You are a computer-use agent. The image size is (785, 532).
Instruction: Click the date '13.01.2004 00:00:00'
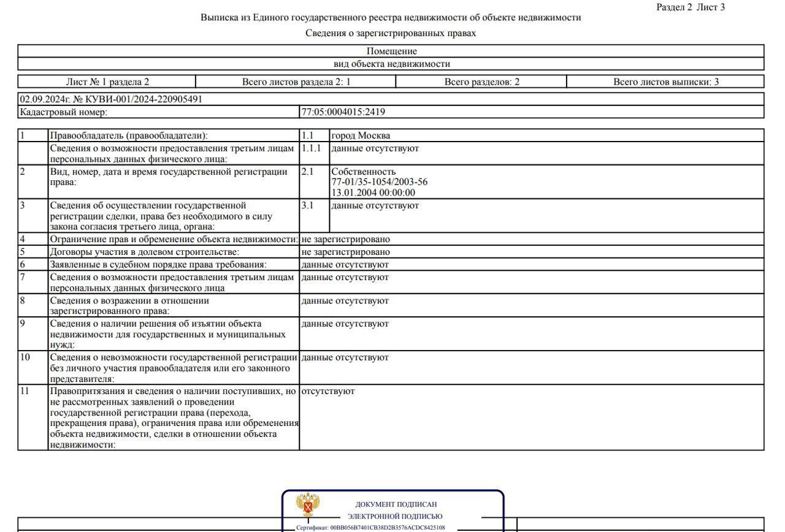tap(373, 192)
